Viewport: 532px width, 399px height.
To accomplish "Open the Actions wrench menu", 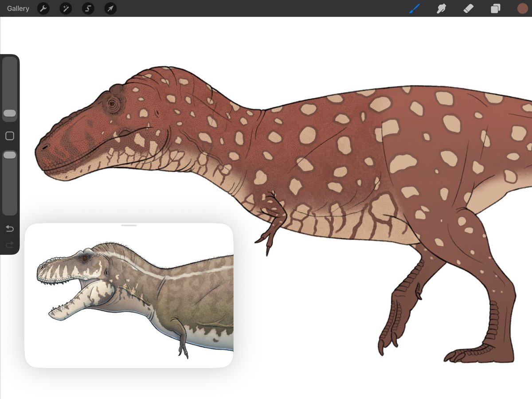I will point(43,8).
